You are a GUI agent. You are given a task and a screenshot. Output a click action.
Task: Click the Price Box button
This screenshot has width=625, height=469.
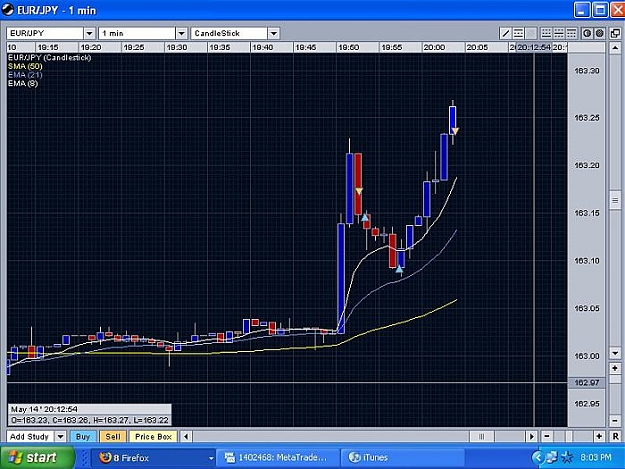[x=153, y=436]
